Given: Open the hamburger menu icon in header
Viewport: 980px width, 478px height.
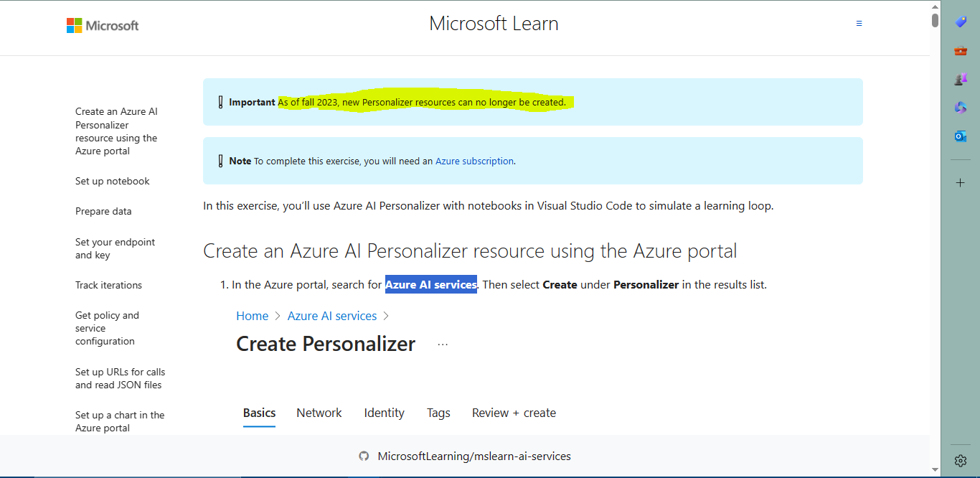Looking at the screenshot, I should (x=859, y=24).
